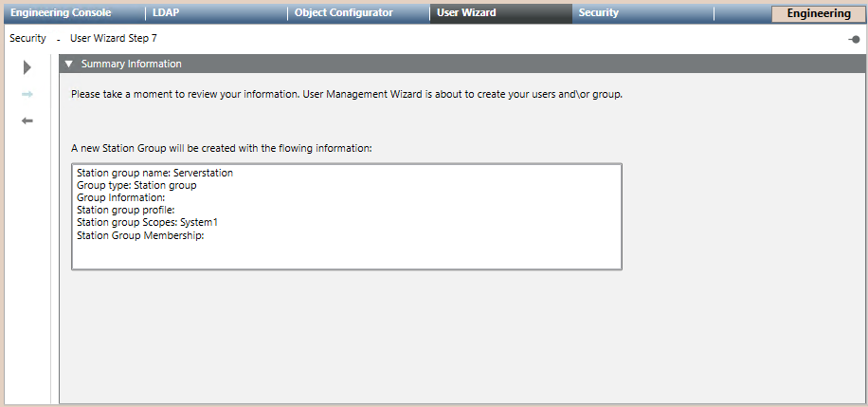This screenshot has height=407, width=868.
Task: Select the User Wizard tab
Action: click(466, 13)
